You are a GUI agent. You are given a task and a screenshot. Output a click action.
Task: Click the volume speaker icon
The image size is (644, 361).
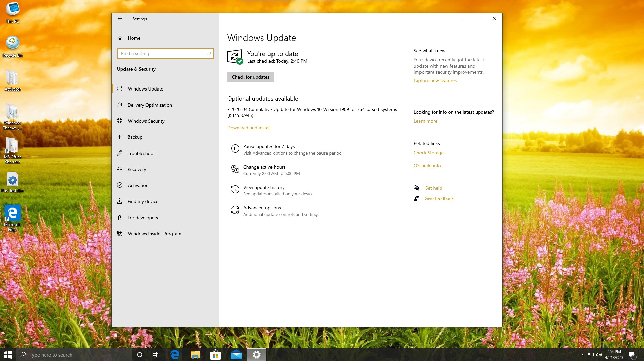[599, 355]
